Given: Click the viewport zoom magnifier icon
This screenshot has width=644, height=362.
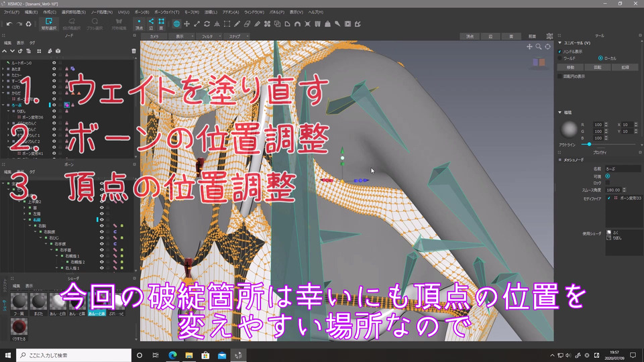Looking at the screenshot, I should coord(539,47).
